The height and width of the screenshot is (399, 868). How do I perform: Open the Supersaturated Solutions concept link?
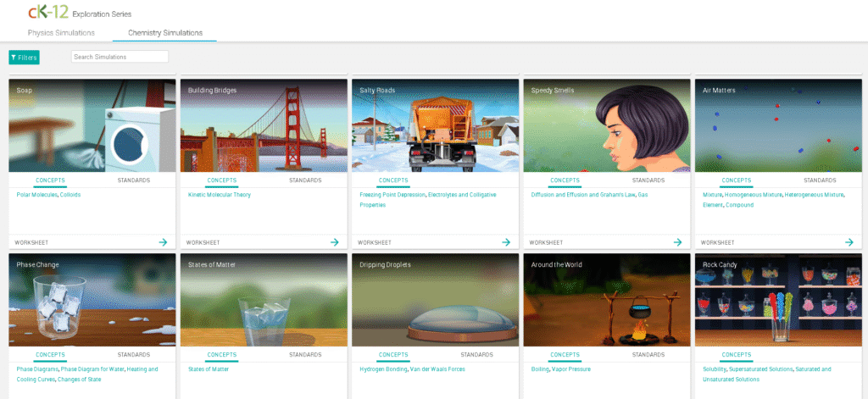[761, 369]
